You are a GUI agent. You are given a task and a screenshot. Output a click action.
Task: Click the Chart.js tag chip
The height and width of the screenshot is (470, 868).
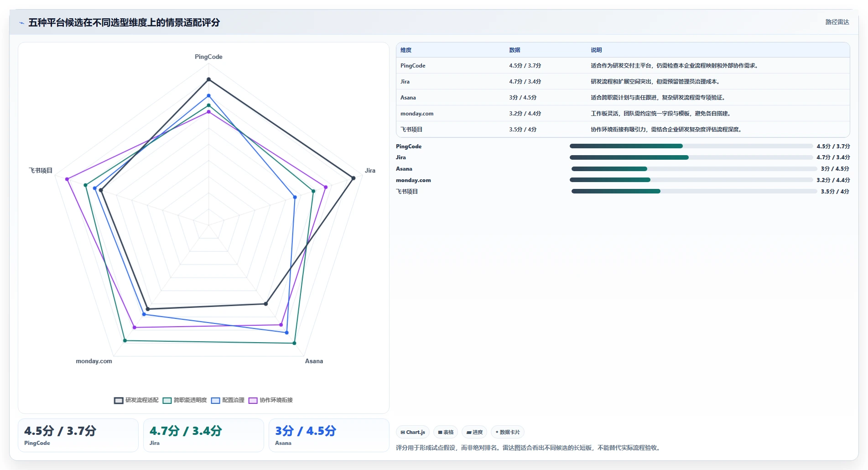point(413,432)
